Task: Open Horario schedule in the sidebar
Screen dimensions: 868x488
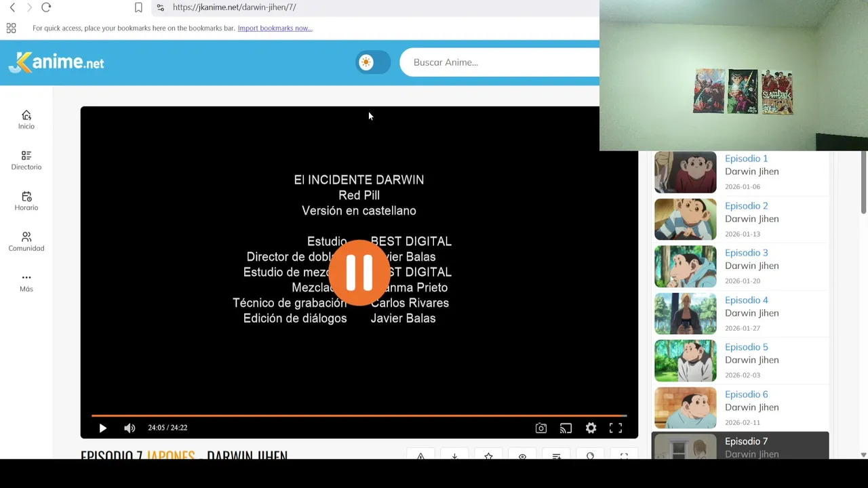Action: click(x=26, y=201)
